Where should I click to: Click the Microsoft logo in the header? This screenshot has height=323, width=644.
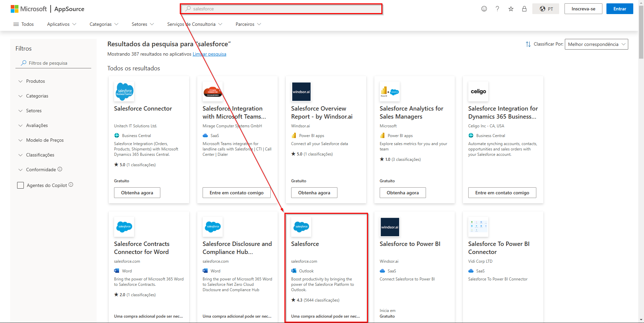pos(29,9)
